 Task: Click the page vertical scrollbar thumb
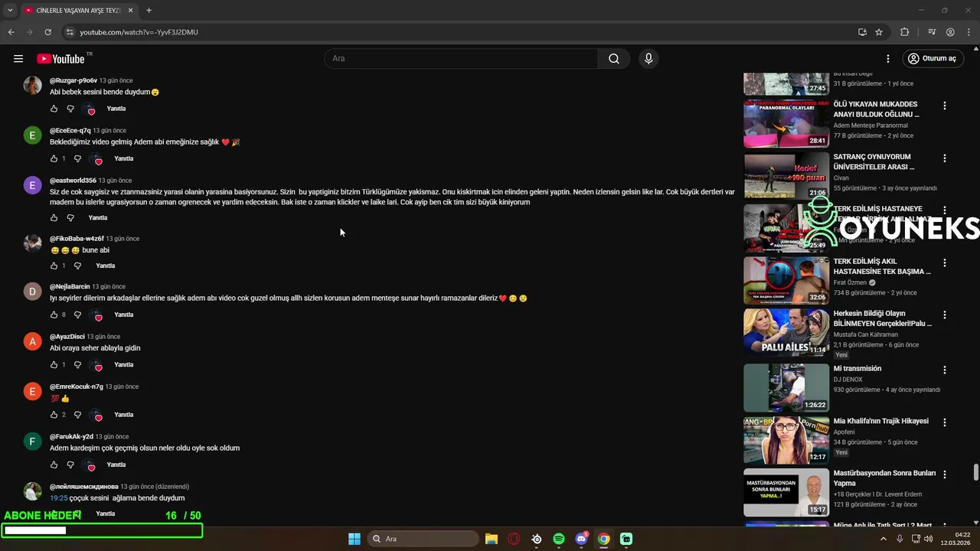[975, 472]
